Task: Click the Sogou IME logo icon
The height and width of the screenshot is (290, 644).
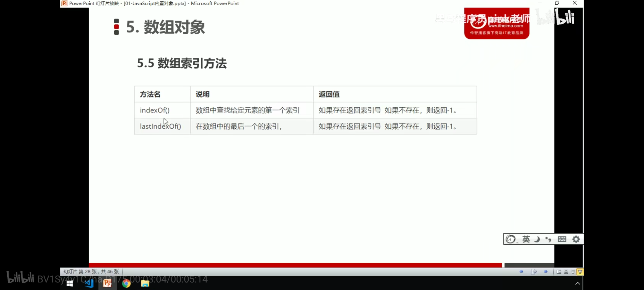Action: click(511, 239)
